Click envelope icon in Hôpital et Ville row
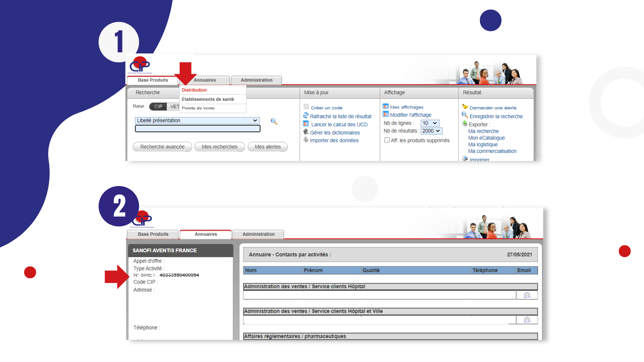Image resolution: width=644 pixels, height=362 pixels. pyautogui.click(x=527, y=320)
